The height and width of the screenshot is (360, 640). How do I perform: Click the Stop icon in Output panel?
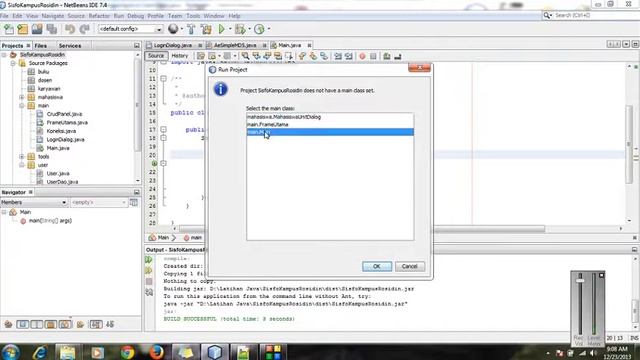[x=149, y=282]
